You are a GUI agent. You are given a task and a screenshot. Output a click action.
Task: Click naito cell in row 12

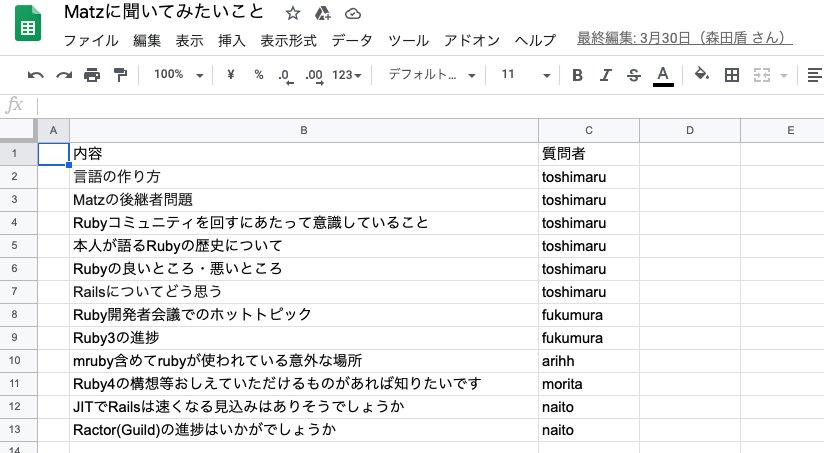589,407
